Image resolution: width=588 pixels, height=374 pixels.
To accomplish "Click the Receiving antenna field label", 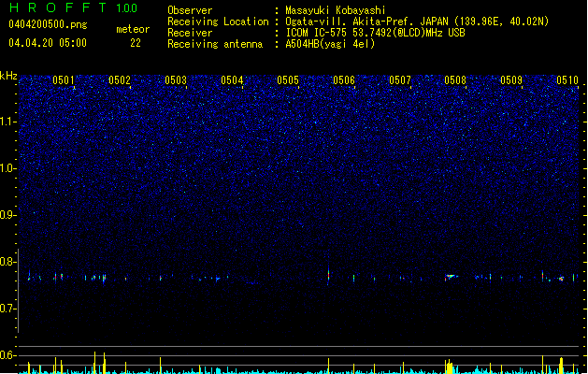I will click(x=215, y=44).
